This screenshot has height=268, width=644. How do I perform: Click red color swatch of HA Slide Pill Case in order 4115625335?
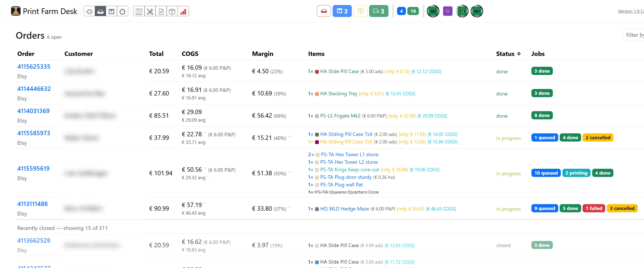(317, 72)
